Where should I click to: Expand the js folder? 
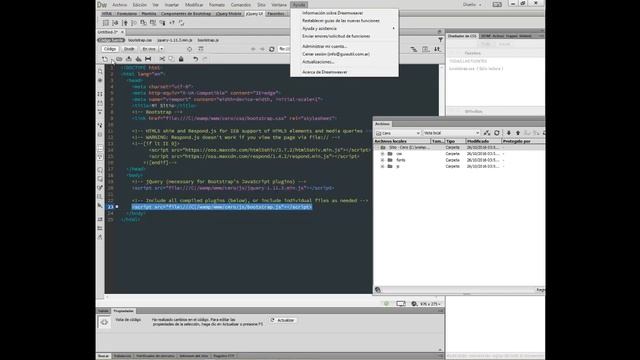382,167
